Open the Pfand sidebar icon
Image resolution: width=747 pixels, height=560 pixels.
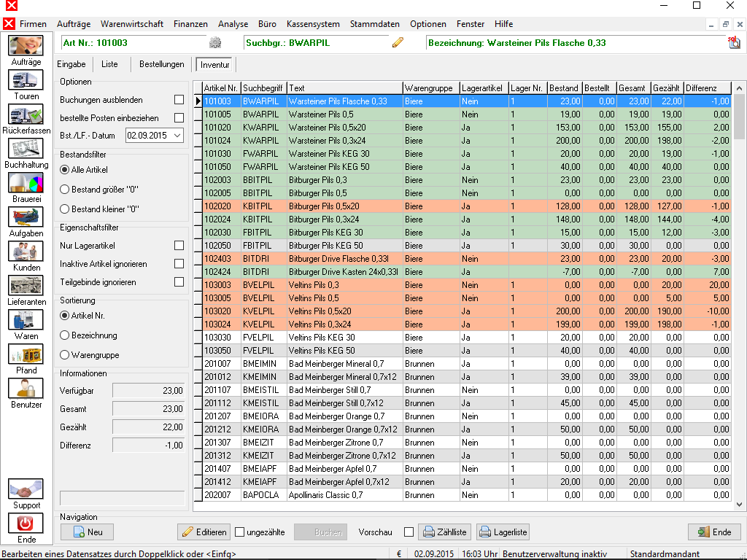pyautogui.click(x=26, y=354)
